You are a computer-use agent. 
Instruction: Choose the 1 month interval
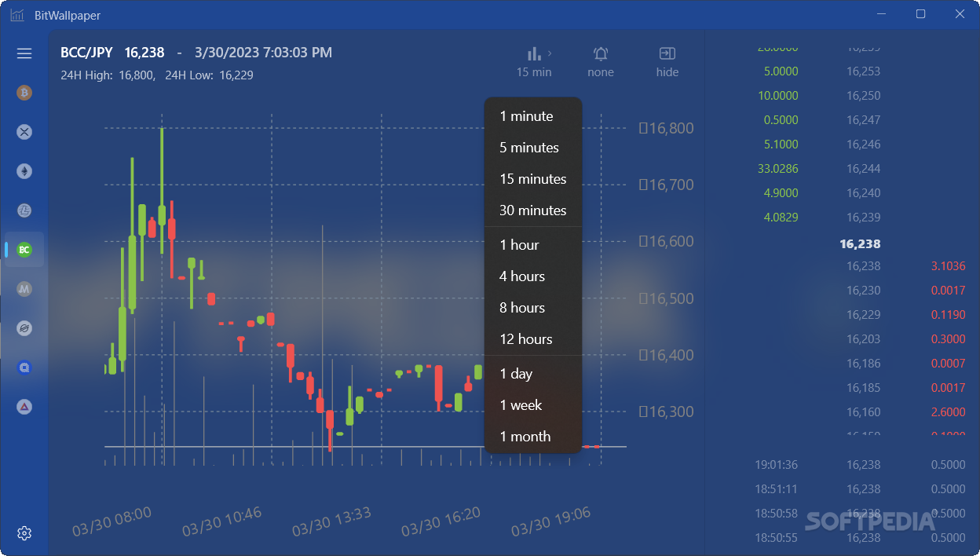533,437
